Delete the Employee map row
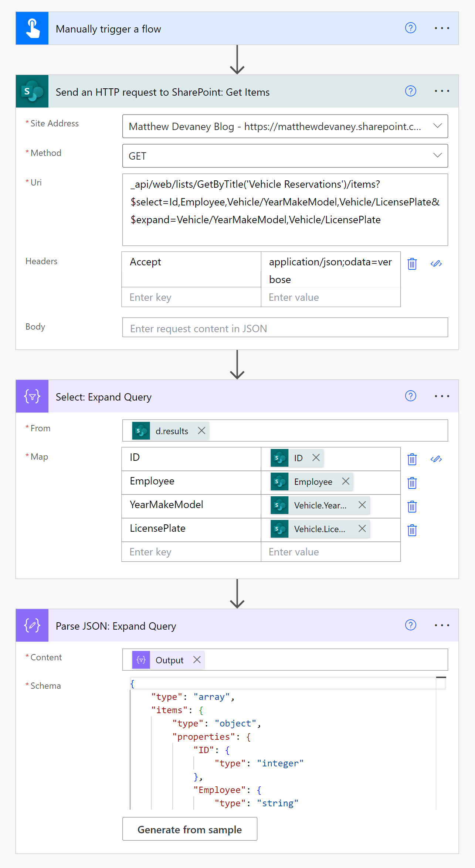 tap(412, 483)
